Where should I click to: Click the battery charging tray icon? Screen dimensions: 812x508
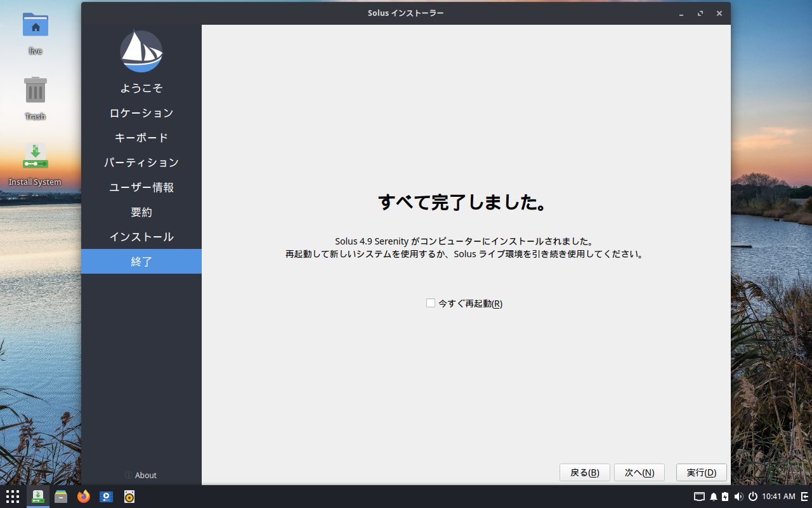725,497
